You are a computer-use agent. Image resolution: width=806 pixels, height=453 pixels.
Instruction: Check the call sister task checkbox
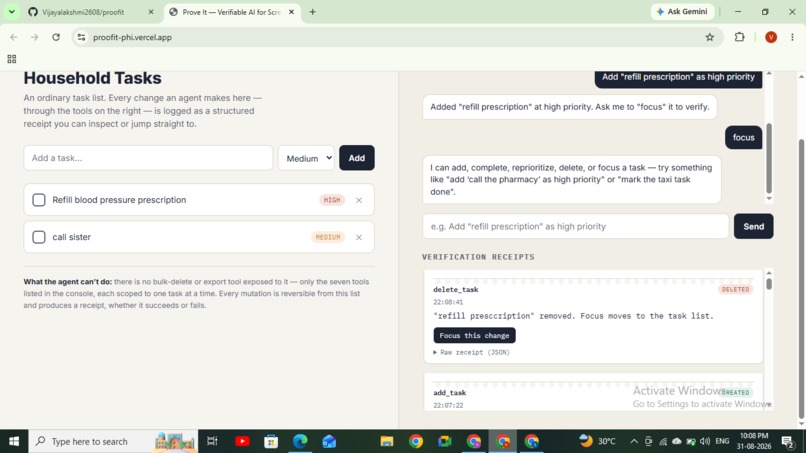tap(39, 237)
